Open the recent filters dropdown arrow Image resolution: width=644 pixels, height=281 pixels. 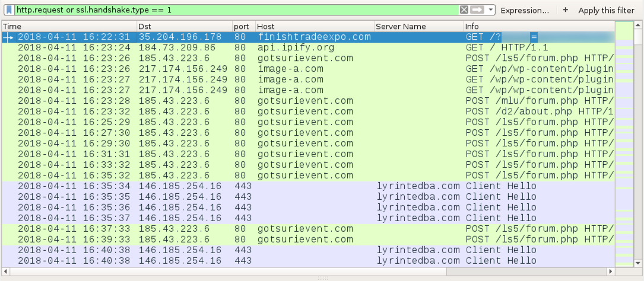tap(490, 10)
